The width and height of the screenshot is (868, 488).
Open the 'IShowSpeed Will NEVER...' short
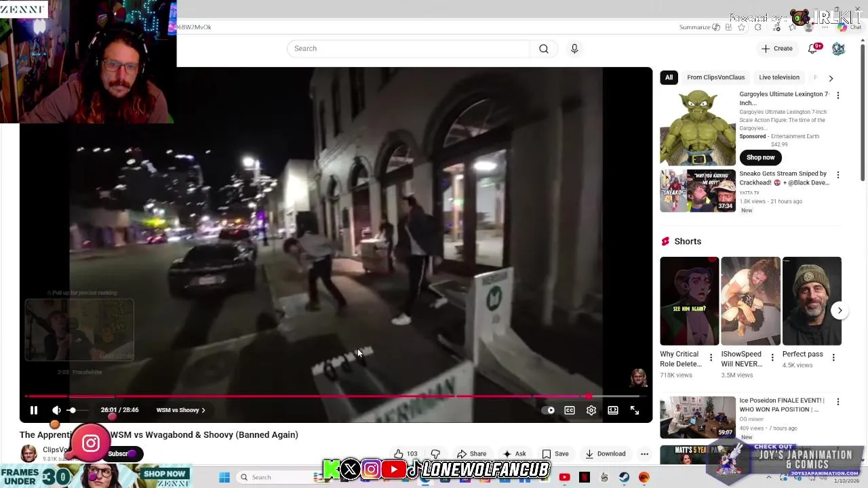pyautogui.click(x=750, y=301)
